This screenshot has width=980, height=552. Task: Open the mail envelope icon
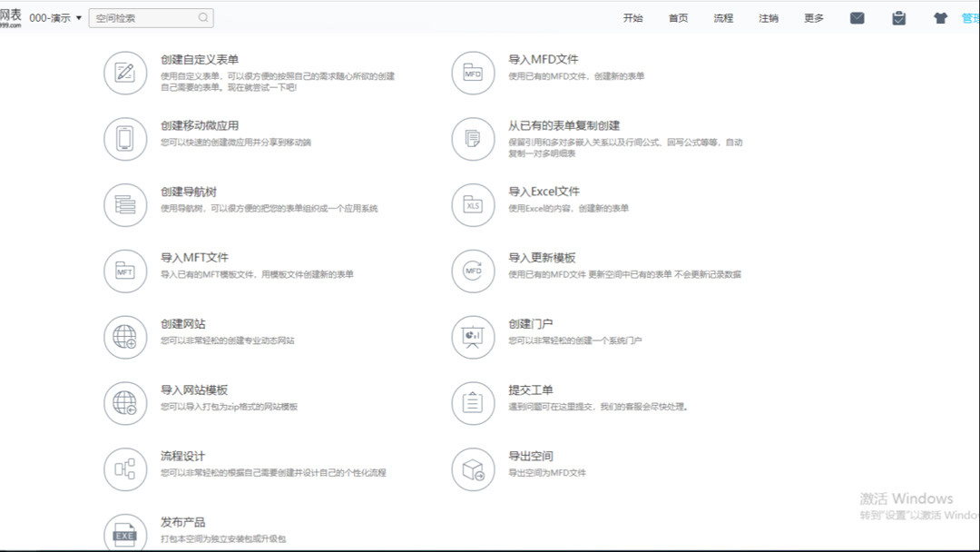(856, 17)
